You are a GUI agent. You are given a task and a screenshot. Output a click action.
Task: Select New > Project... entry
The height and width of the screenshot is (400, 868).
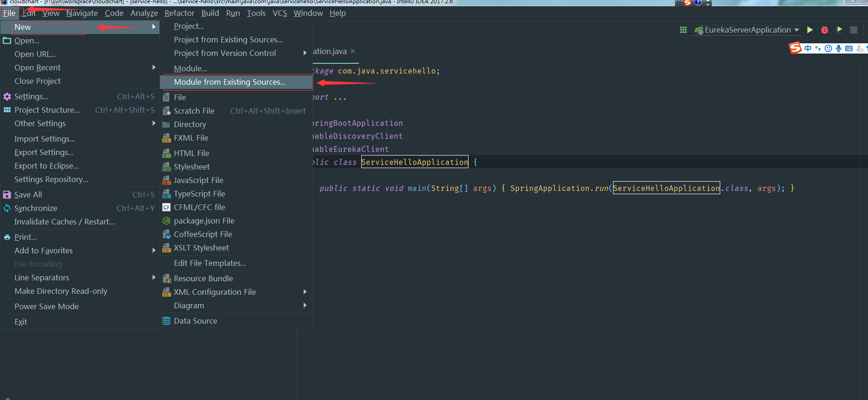coord(236,26)
